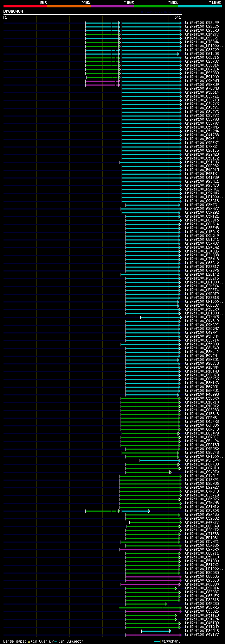Click the green ~80% identity legend segment
Screen dimensions: 225x644
coord(156,6)
